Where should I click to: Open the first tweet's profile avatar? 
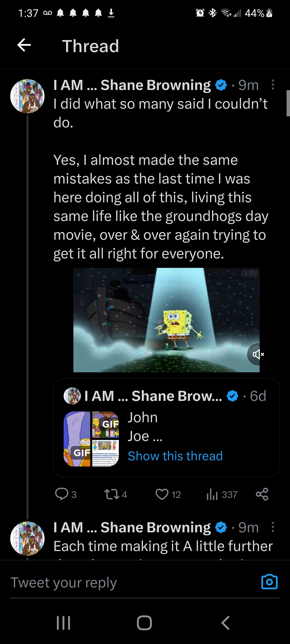(27, 96)
